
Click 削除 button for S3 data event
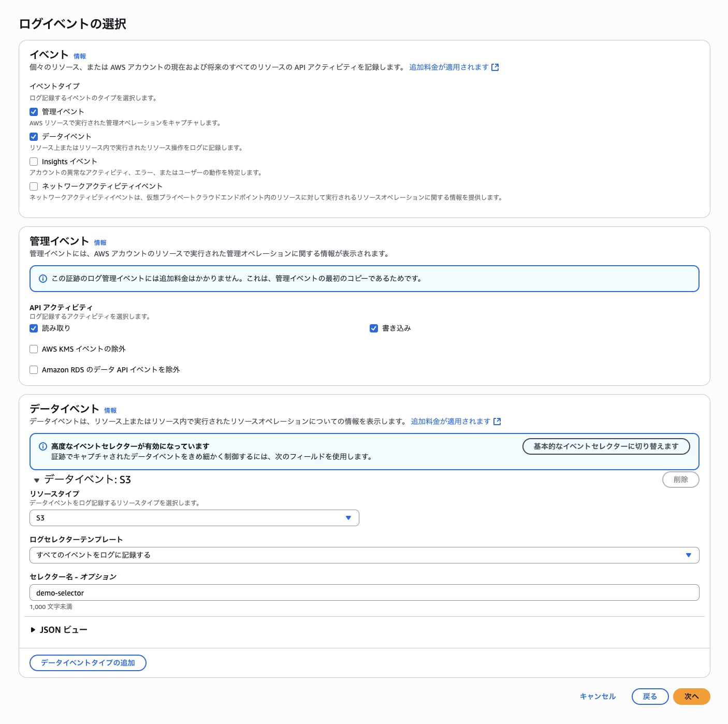[x=681, y=480]
